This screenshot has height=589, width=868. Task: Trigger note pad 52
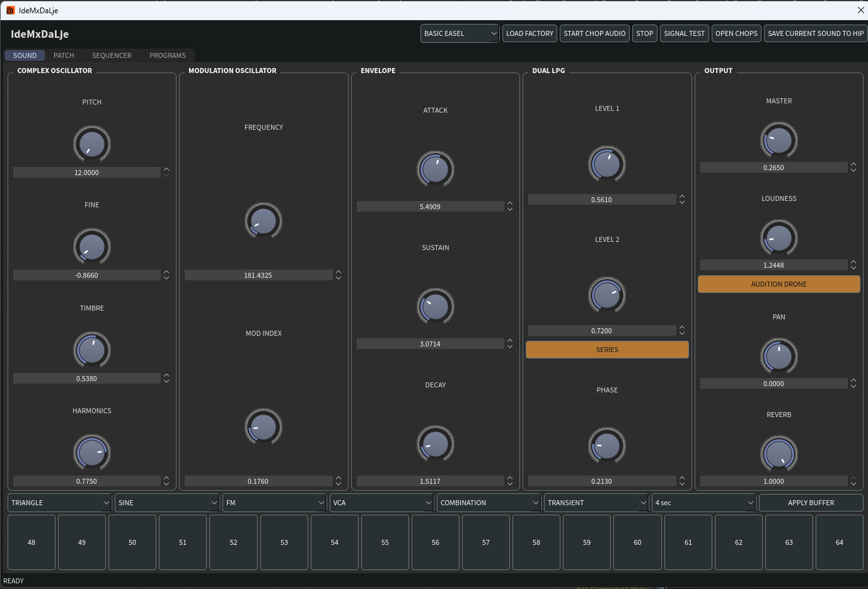click(x=233, y=542)
